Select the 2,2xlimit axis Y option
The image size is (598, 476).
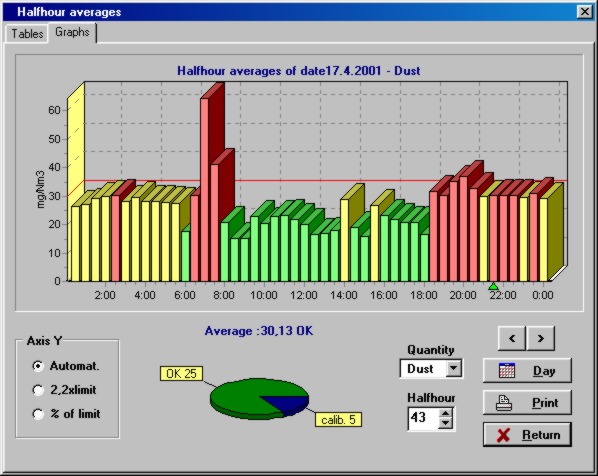[38, 390]
